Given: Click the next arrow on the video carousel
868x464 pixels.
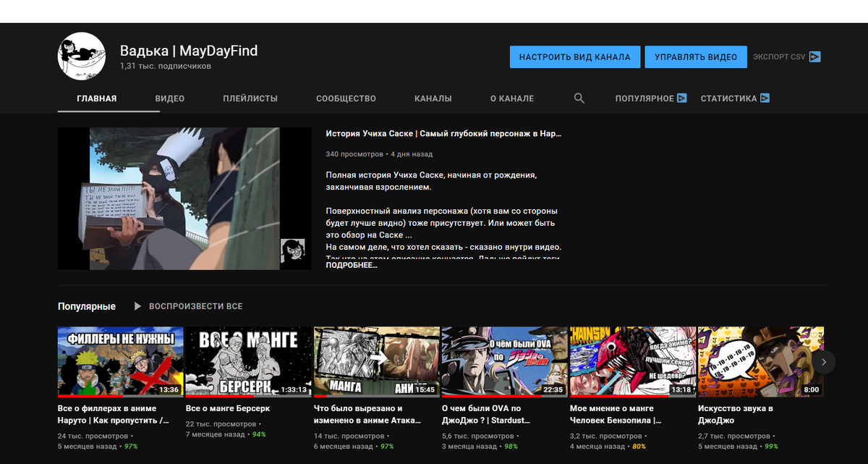Looking at the screenshot, I should [824, 361].
